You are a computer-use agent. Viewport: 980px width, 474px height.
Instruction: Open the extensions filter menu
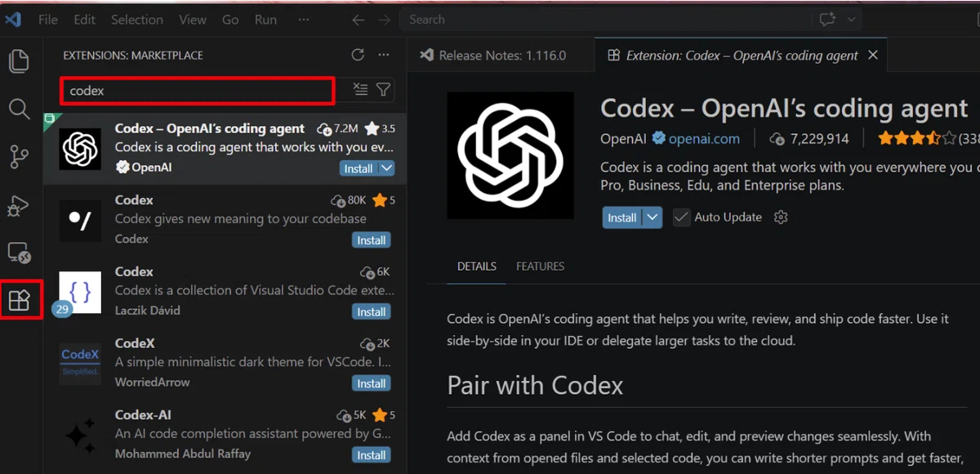384,90
